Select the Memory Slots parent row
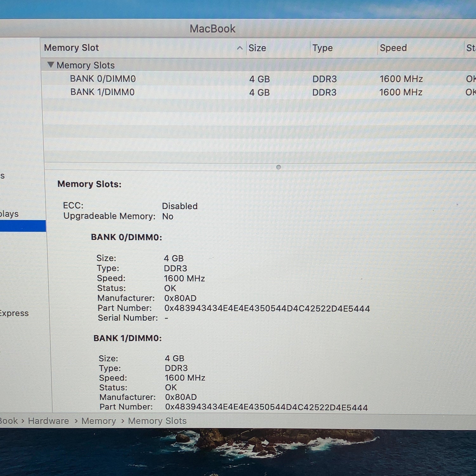Image resolution: width=476 pixels, height=476 pixels. coord(259,65)
